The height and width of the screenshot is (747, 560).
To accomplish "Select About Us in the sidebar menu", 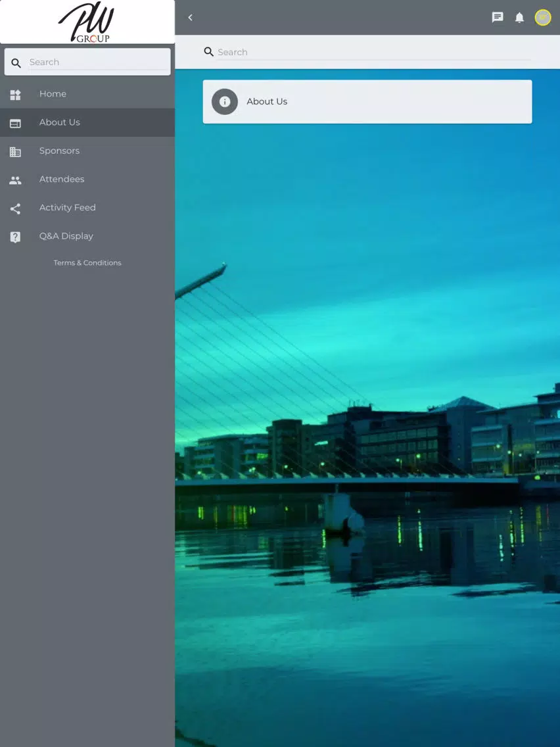I will coord(87,122).
